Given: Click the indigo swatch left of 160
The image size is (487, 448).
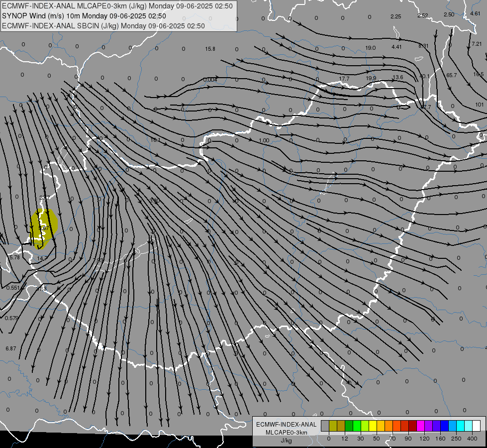Looking at the screenshot, I should (437, 426).
